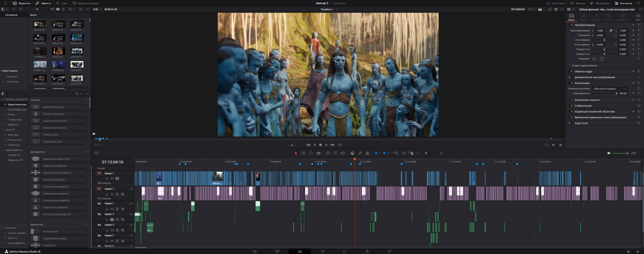Open the Композитный режим dropdown
This screenshot has width=644, height=254.
pyautogui.click(x=610, y=89)
